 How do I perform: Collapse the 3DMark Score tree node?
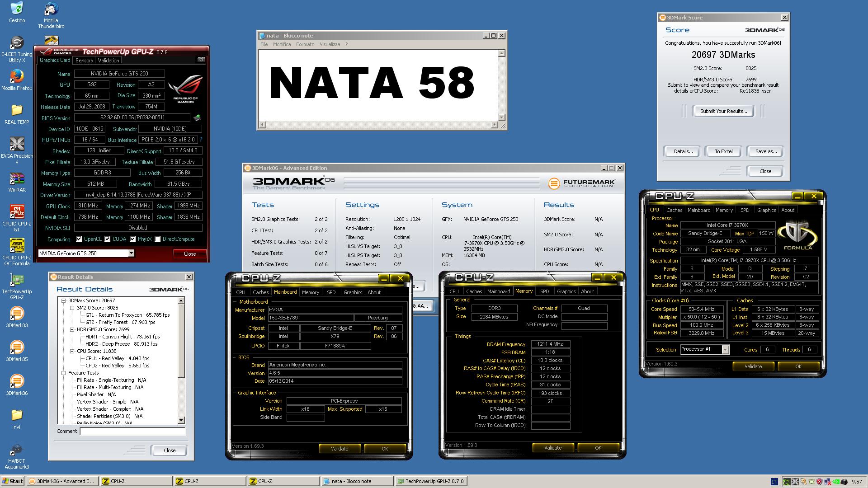click(x=64, y=300)
